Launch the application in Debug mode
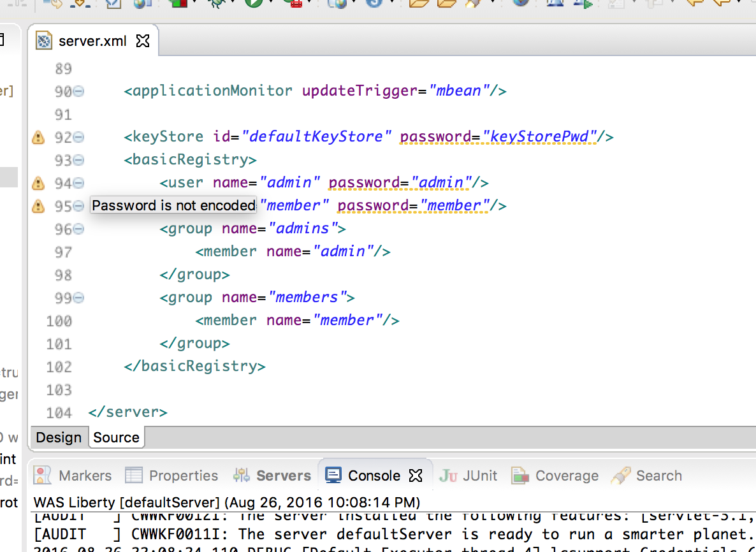The width and height of the screenshot is (756, 552). point(218,5)
